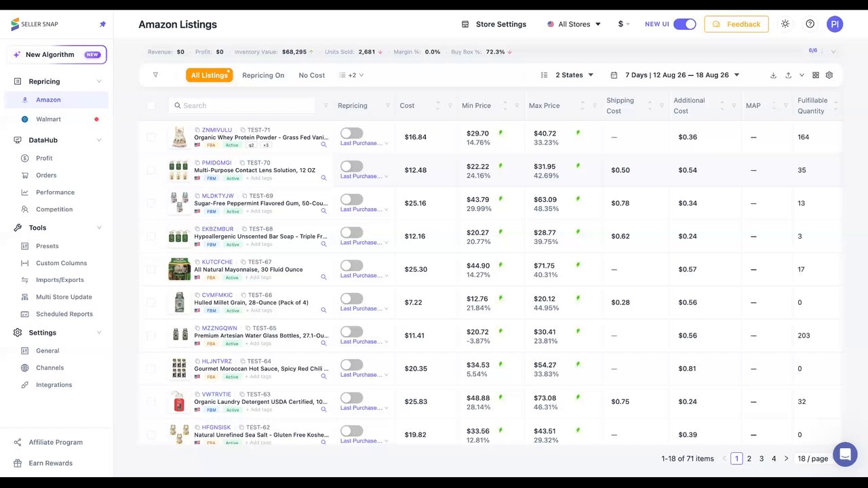The image size is (868, 488).
Task: Open the 7 Days date range dropdown
Action: pos(675,75)
